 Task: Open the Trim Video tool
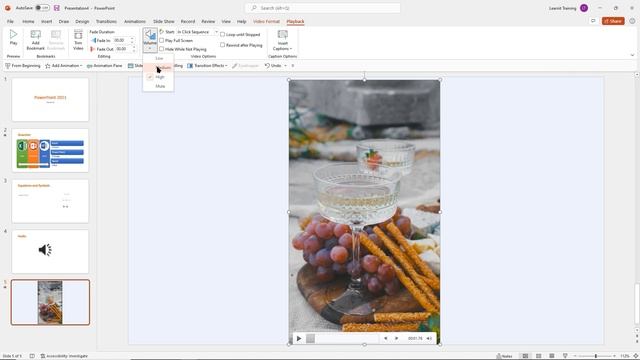tap(78, 35)
